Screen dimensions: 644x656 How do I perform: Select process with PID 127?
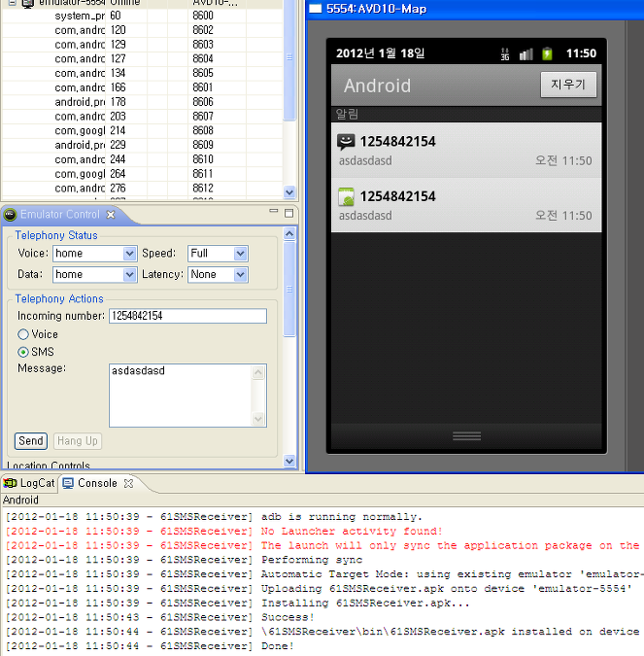tap(142, 58)
